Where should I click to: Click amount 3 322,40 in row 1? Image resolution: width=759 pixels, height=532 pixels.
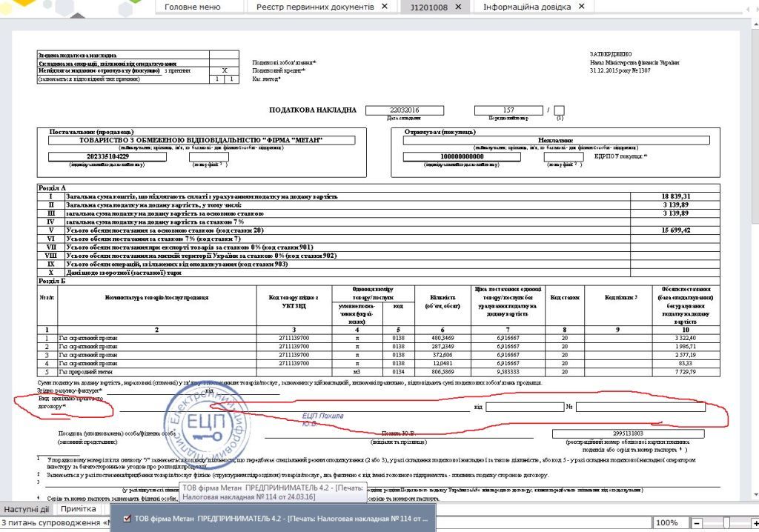tap(686, 339)
